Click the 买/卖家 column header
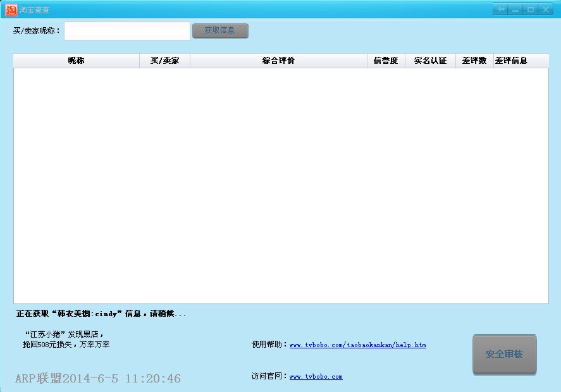The width and height of the screenshot is (561, 392). [164, 61]
